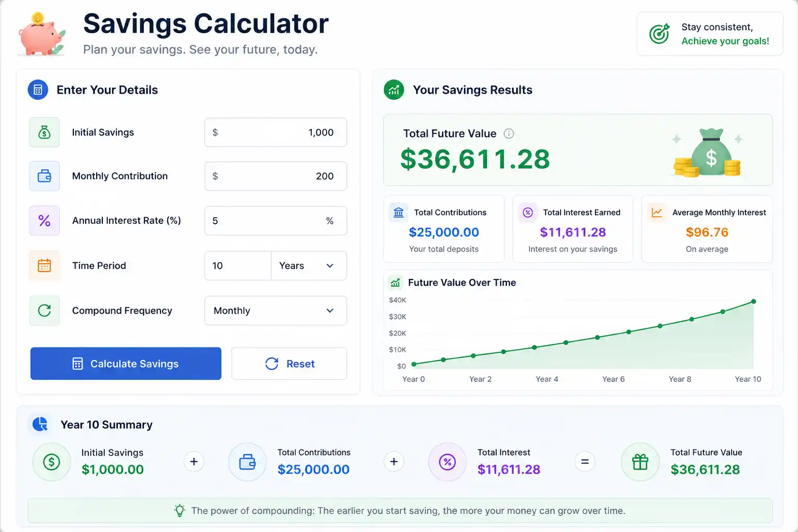The image size is (798, 532).
Task: Focus the Annual Interest Rate field
Action: coord(276,221)
